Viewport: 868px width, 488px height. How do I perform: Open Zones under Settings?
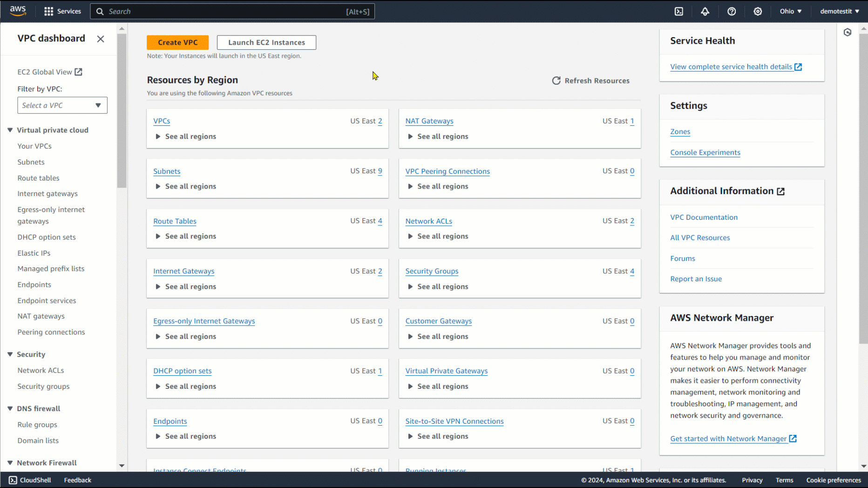(680, 132)
